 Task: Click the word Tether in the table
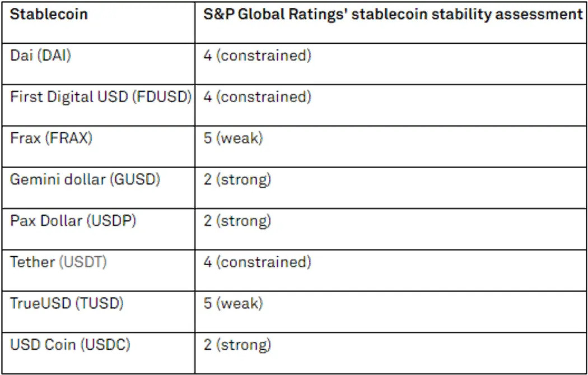tap(32, 262)
